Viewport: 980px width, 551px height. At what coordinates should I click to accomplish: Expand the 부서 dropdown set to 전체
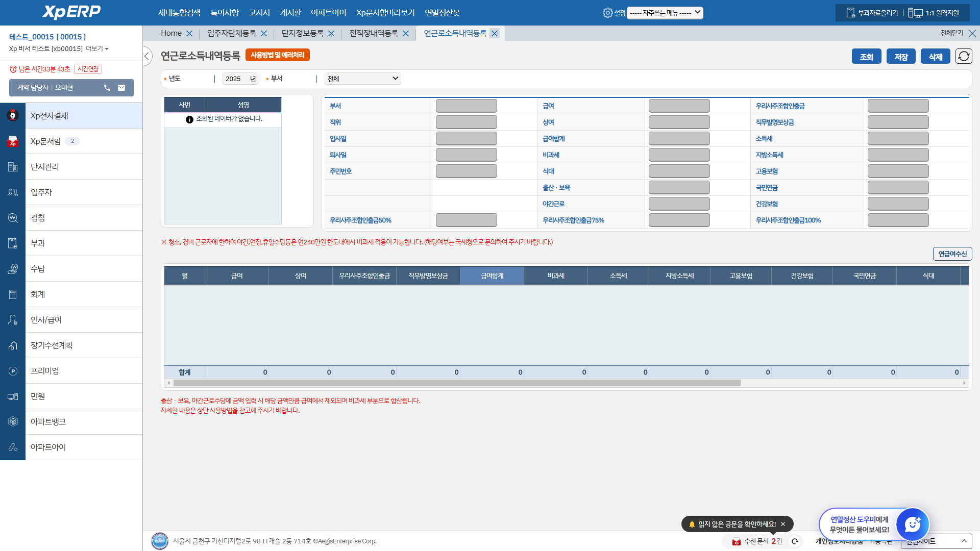362,79
